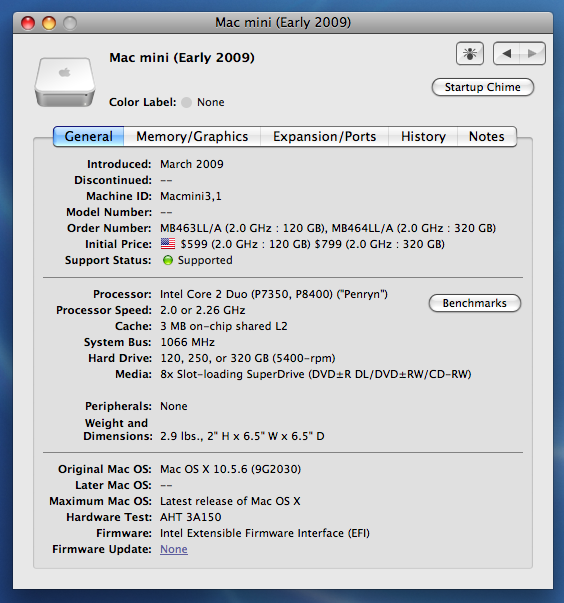This screenshot has height=603, width=564.
Task: Click the Intel Extensible Firmware Interface text
Action: [265, 533]
